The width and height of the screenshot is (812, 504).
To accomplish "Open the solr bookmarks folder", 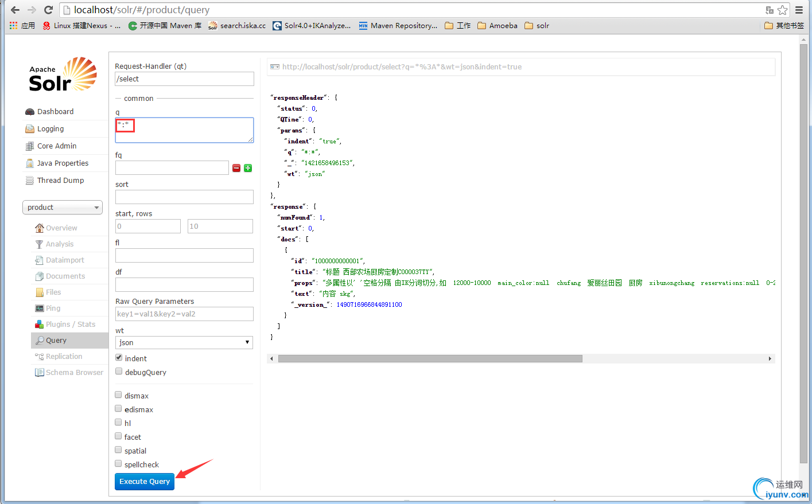I will tap(537, 25).
